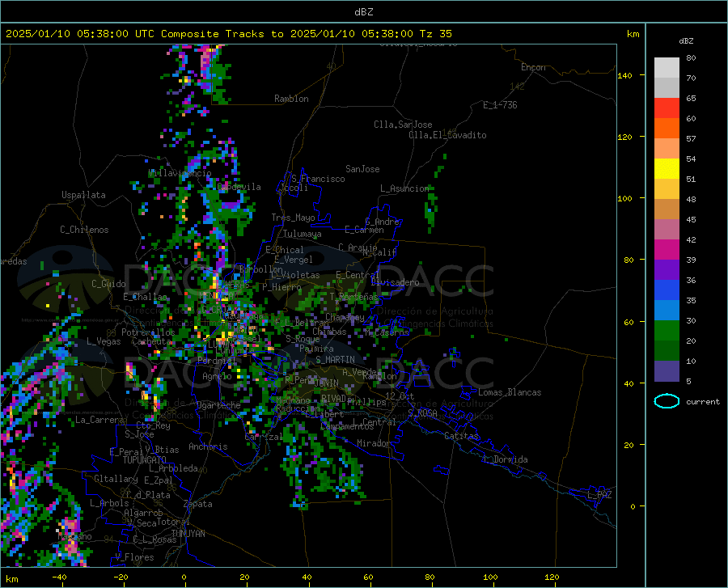Click the mauve 45 dBZ color swatch
728x588 pixels.
point(667,229)
